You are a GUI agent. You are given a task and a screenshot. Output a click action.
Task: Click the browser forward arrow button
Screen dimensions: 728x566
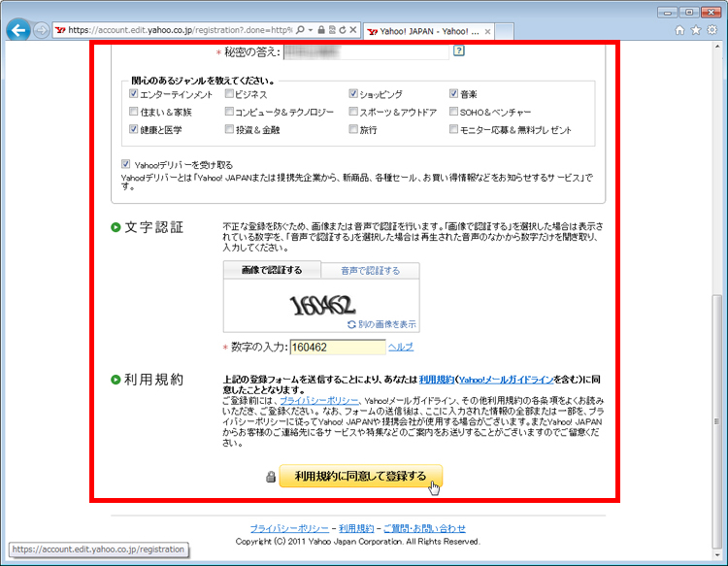pos(41,31)
